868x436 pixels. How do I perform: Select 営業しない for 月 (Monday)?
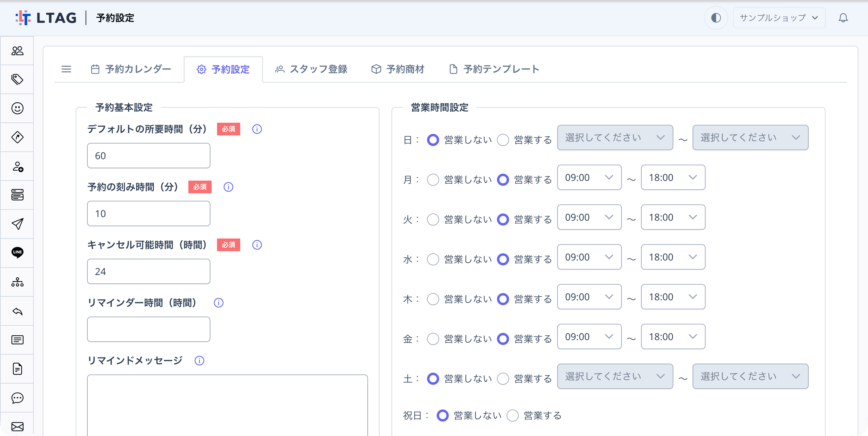(x=433, y=179)
